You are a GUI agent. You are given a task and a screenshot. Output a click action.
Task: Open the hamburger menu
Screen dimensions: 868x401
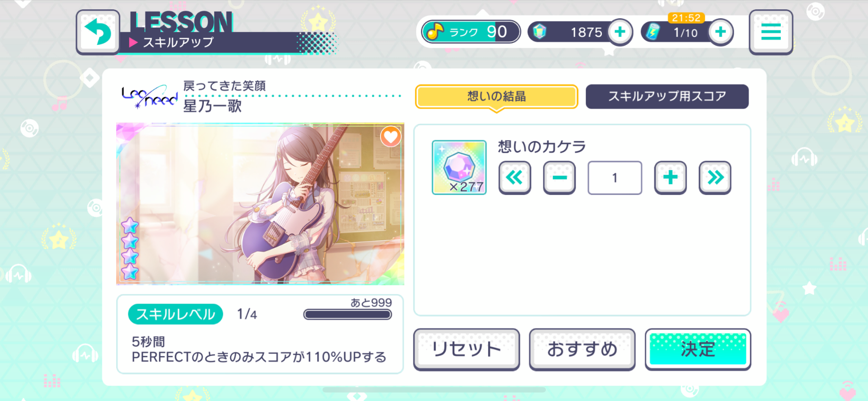[x=771, y=32]
